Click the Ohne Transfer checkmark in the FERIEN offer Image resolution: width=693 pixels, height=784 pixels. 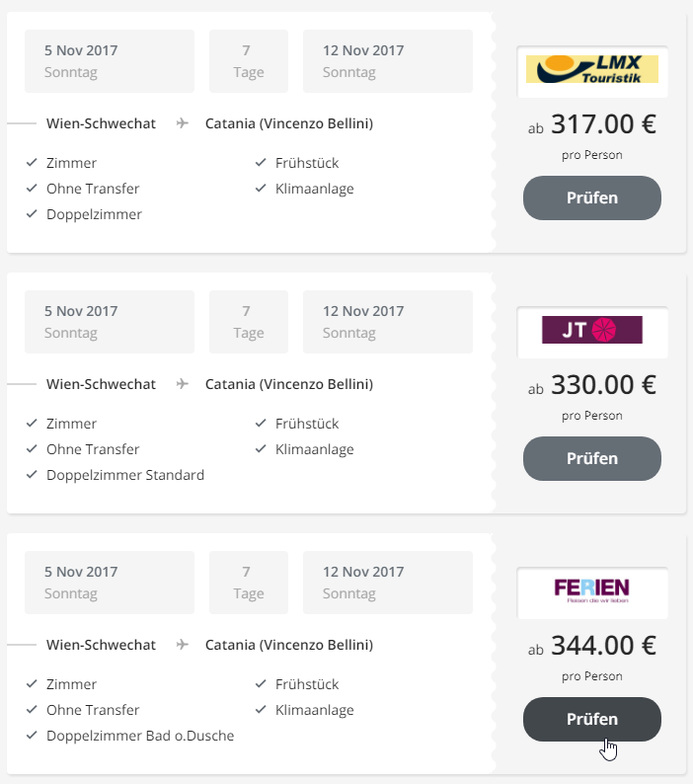pos(32,710)
